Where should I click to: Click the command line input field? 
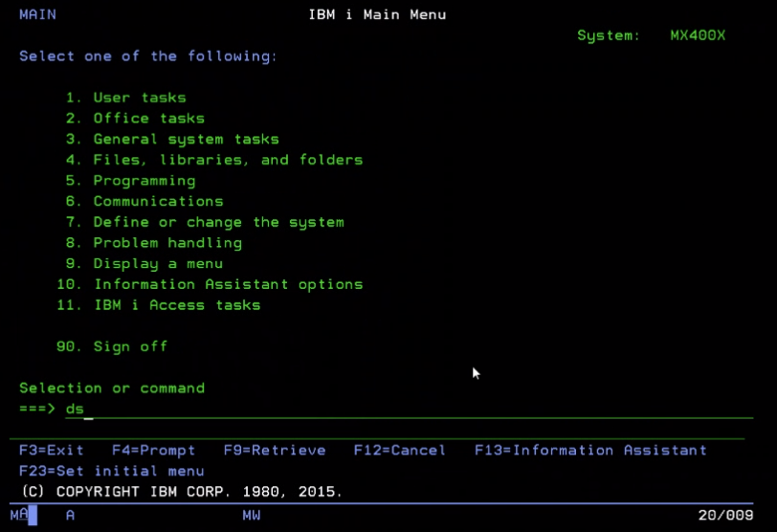coord(409,410)
